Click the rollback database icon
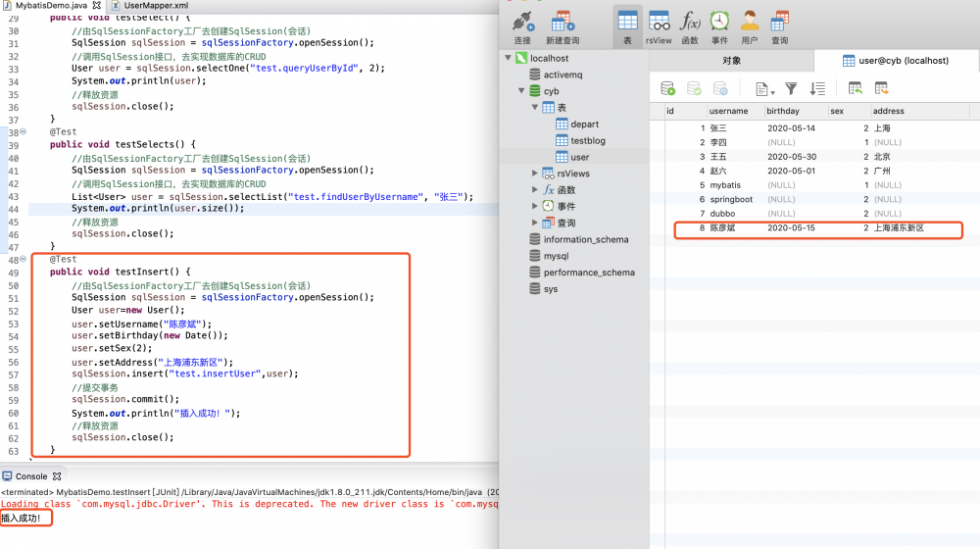This screenshot has height=549, width=980. pyautogui.click(x=720, y=89)
